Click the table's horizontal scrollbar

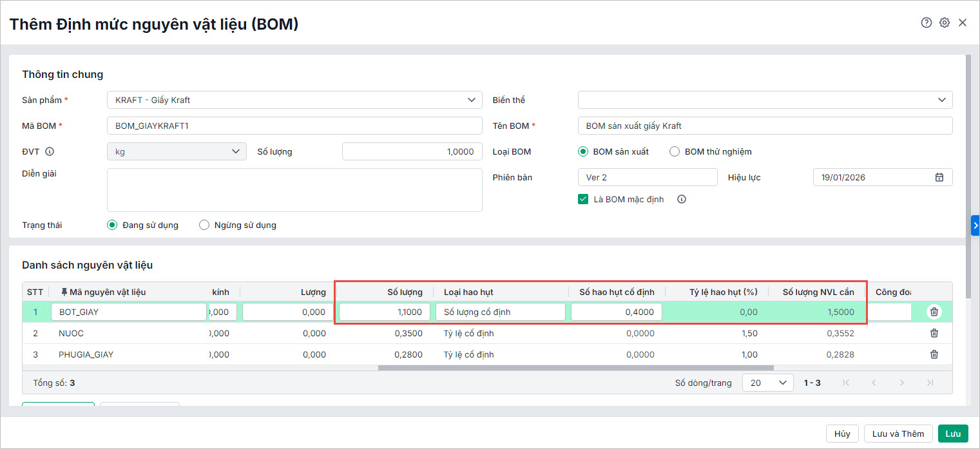click(575, 368)
